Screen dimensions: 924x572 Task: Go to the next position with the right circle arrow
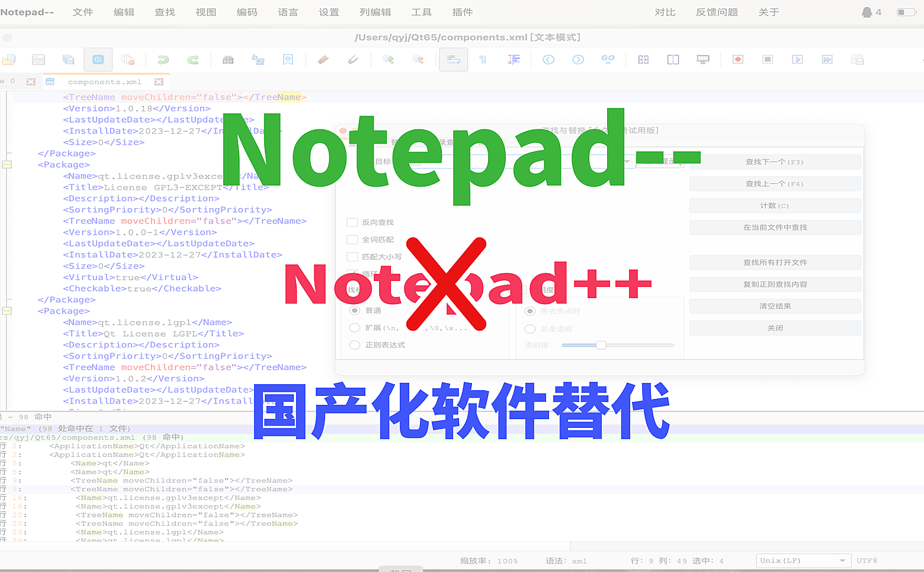point(578,59)
